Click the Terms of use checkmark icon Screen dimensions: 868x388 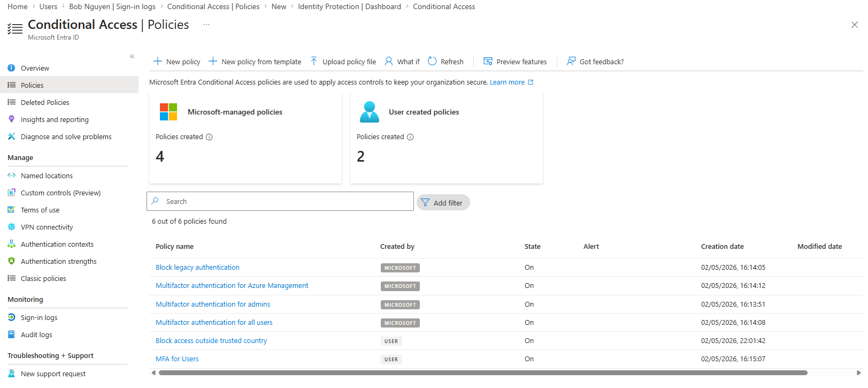(x=11, y=210)
